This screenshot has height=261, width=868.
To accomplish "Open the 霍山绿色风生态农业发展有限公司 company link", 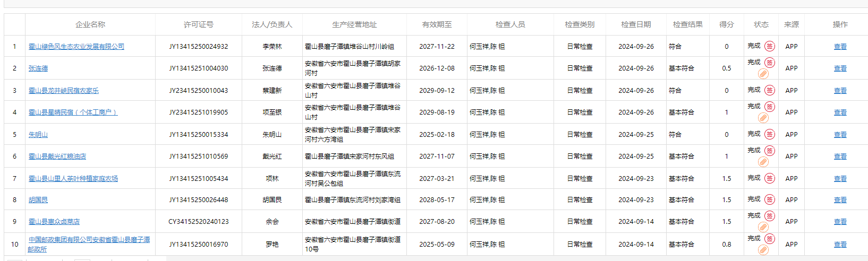I will [76, 47].
